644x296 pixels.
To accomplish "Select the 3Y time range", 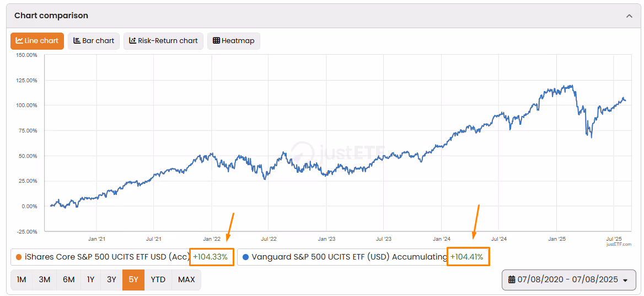I will coord(112,280).
